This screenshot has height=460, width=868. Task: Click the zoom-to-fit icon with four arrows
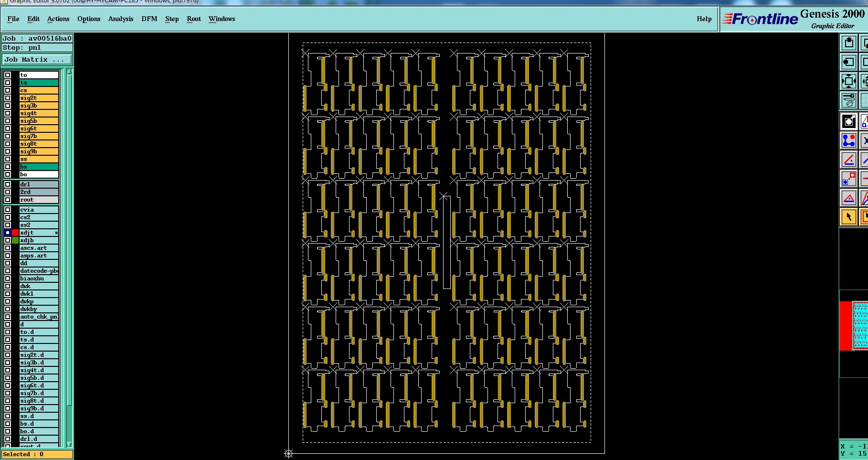coord(848,81)
